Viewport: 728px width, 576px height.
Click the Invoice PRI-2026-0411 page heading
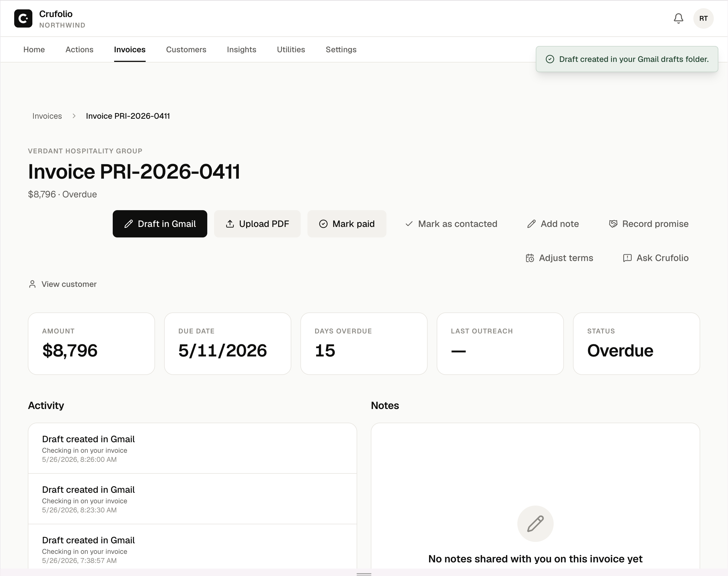click(x=134, y=172)
